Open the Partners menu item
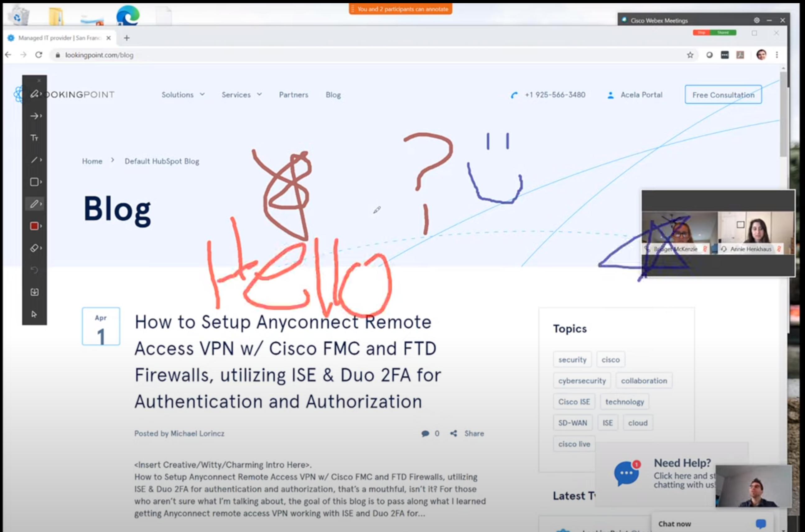Viewport: 805px width, 532px height. (x=294, y=95)
